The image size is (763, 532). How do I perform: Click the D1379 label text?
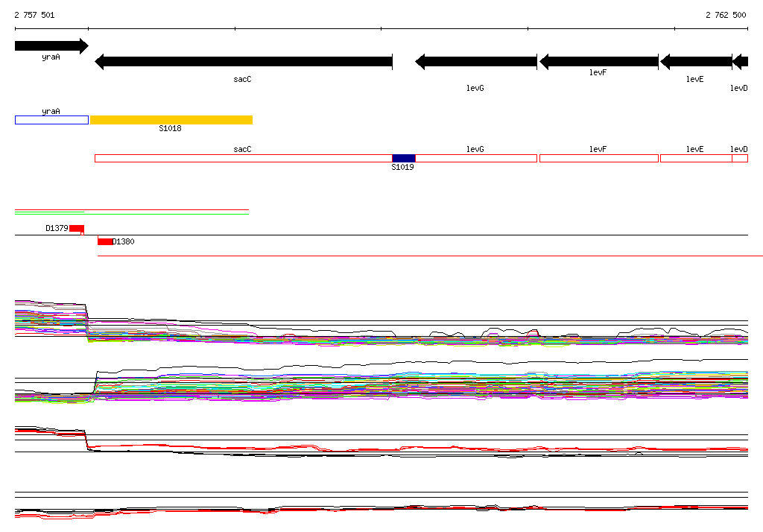tap(57, 228)
